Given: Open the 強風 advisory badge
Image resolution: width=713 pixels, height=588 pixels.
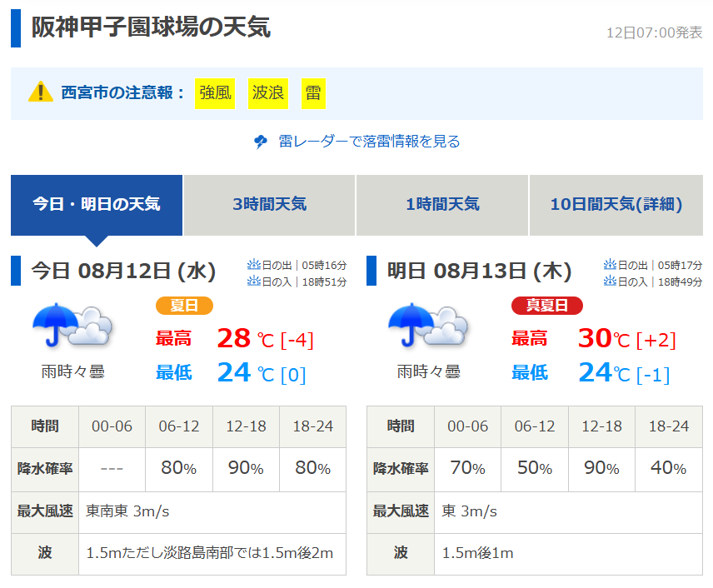Looking at the screenshot, I should tap(215, 93).
